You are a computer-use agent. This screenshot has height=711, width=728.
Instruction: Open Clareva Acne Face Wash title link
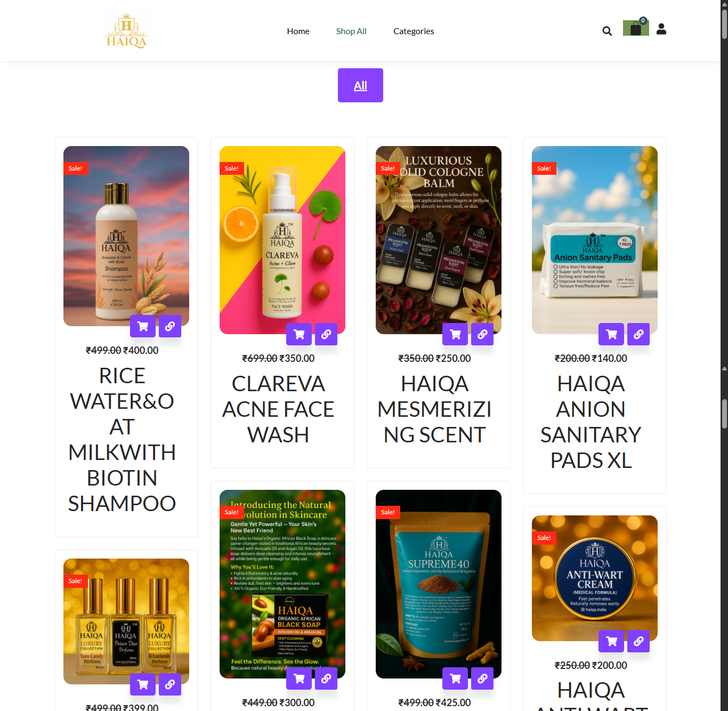pos(278,409)
